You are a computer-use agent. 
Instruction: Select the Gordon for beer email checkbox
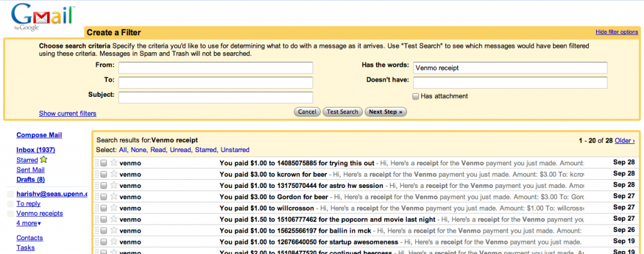coord(104,197)
